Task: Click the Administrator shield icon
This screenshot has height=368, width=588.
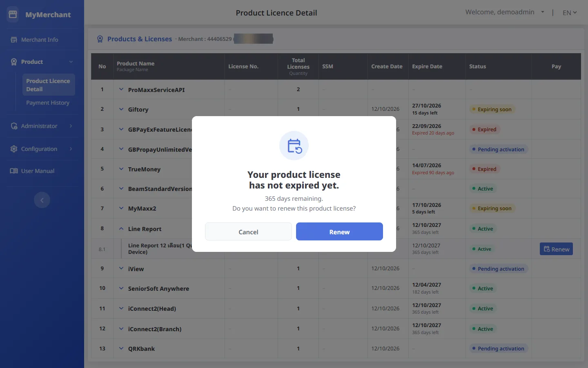Action: [x=14, y=126]
